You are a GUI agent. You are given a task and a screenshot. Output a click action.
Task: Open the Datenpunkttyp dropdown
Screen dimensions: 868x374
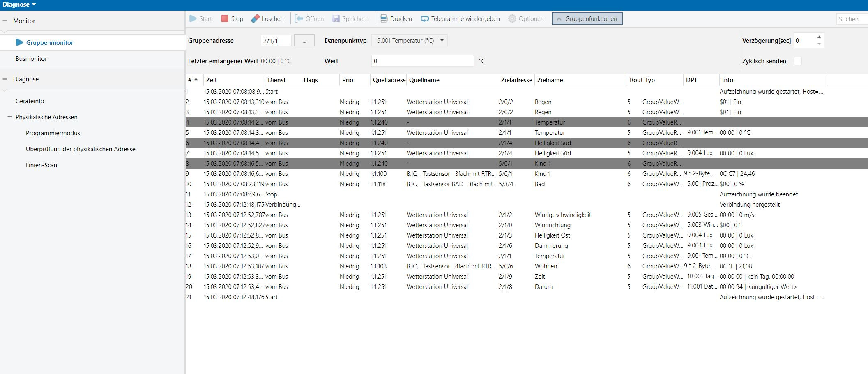coord(442,40)
